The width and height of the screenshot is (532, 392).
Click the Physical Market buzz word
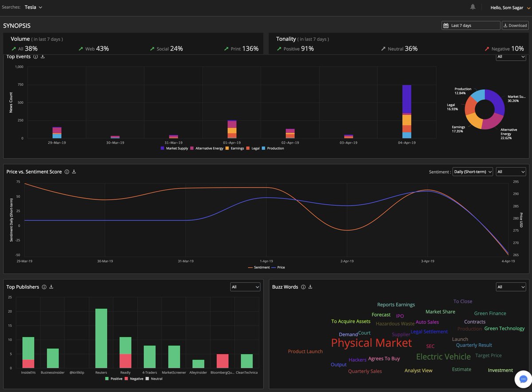(x=372, y=343)
